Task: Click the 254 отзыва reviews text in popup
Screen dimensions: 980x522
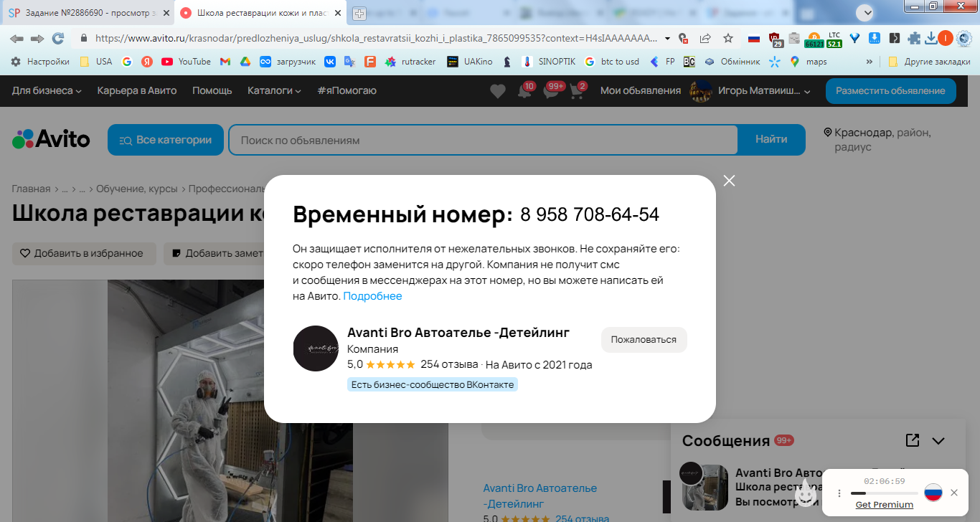Action: point(449,364)
